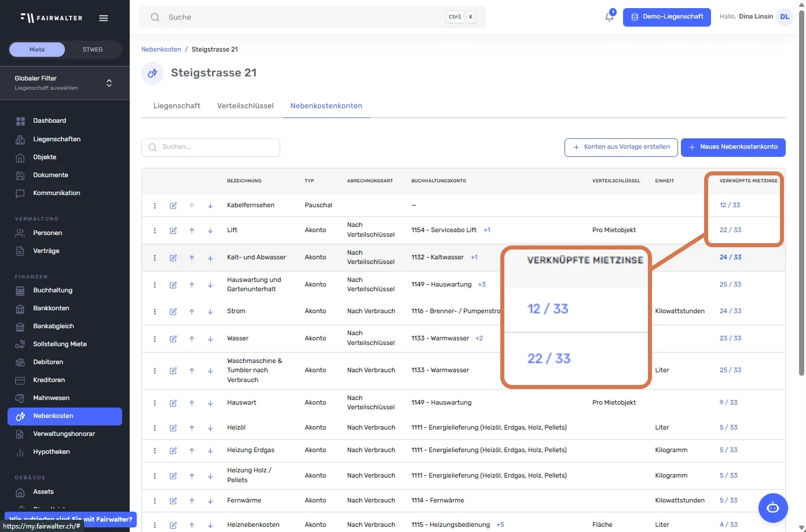Move Hauswart row down
This screenshot has height=532, width=806.
(210, 403)
